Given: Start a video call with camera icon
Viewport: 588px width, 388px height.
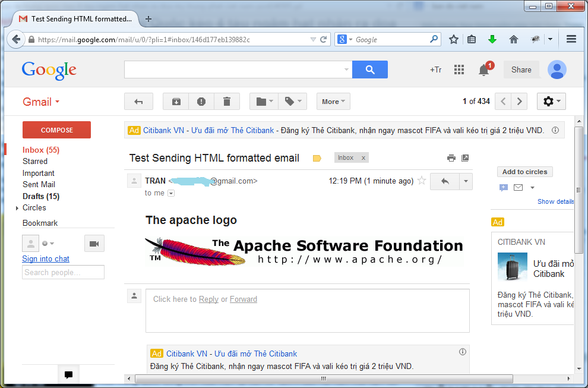Looking at the screenshot, I should (94, 244).
